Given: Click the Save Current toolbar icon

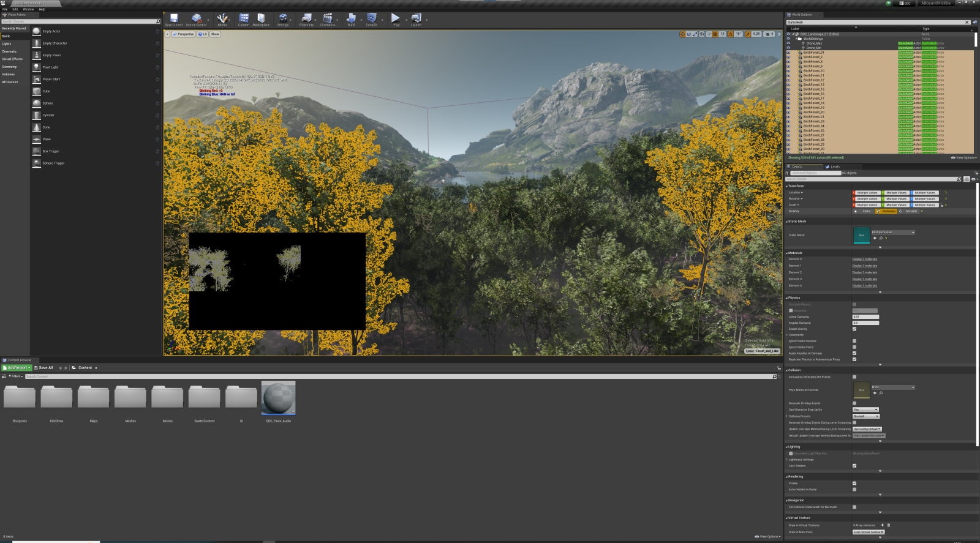Looking at the screenshot, I should pos(174,20).
